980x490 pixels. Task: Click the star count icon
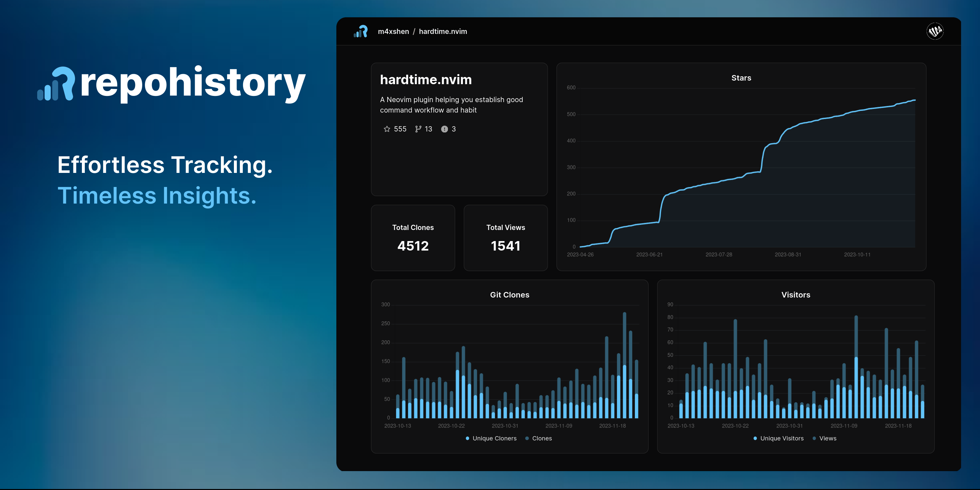(387, 129)
